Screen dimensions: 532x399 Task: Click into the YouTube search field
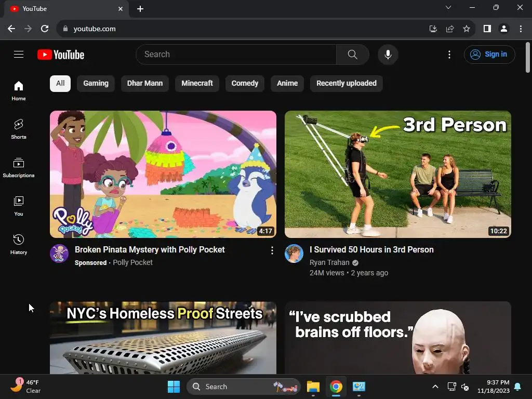point(236,54)
